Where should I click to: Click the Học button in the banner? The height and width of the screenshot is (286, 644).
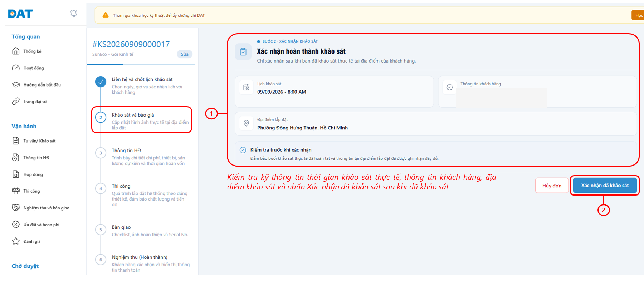(x=638, y=15)
